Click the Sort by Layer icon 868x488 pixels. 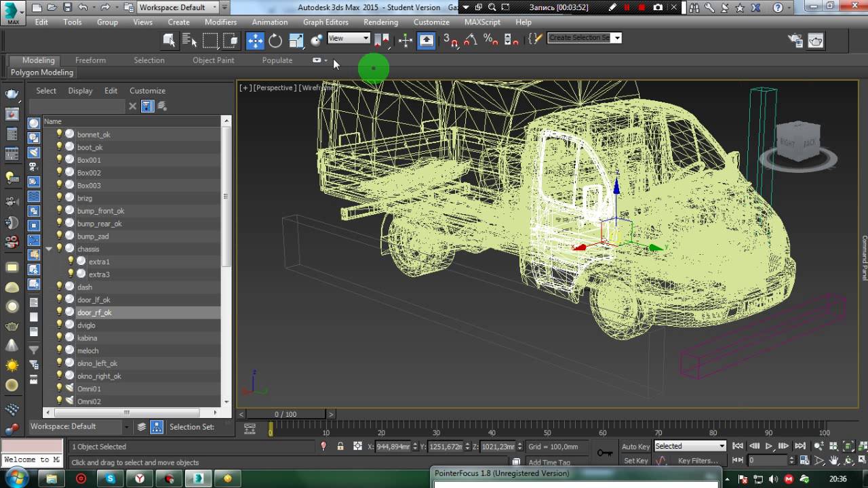[x=142, y=427]
